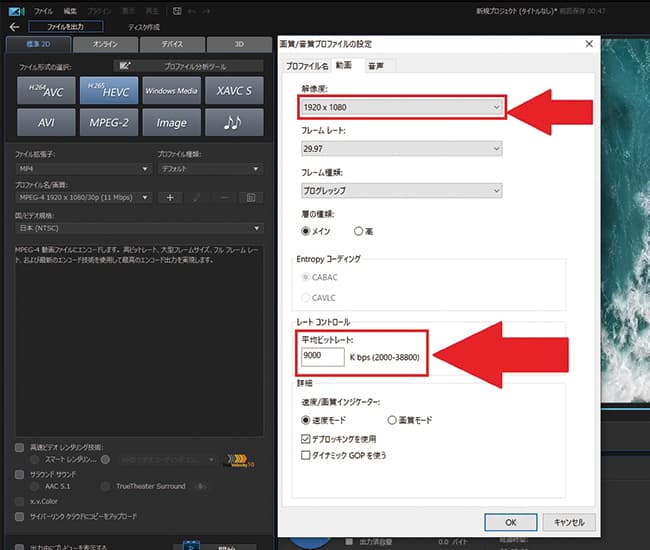
Task: Enable ダイナミック GOP を使う checkbox
Action: pos(306,455)
